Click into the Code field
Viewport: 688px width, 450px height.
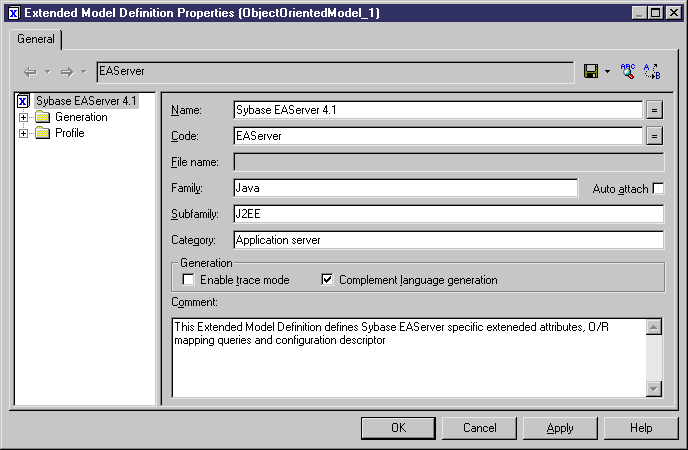coord(438,136)
